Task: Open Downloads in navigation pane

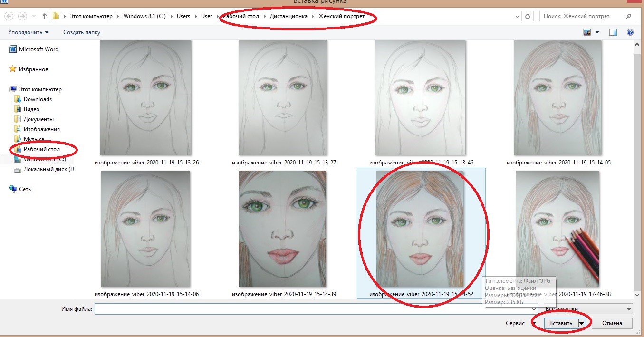Action: tap(38, 99)
